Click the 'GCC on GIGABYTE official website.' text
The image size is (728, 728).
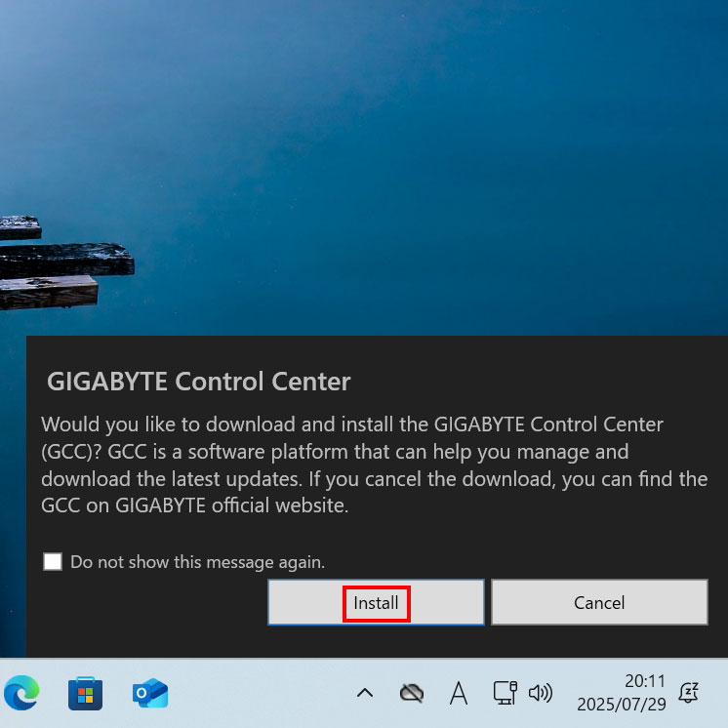point(194,506)
